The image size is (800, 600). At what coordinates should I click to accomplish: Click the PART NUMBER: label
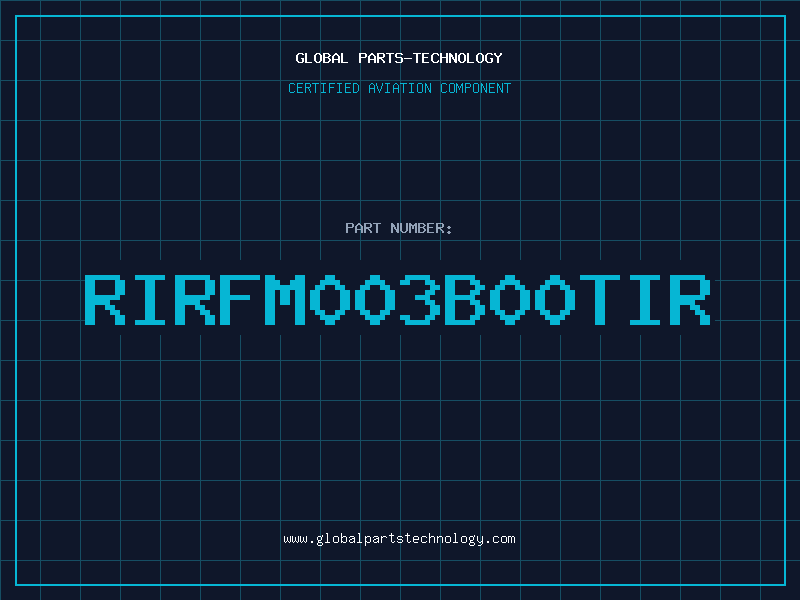pyautogui.click(x=398, y=228)
